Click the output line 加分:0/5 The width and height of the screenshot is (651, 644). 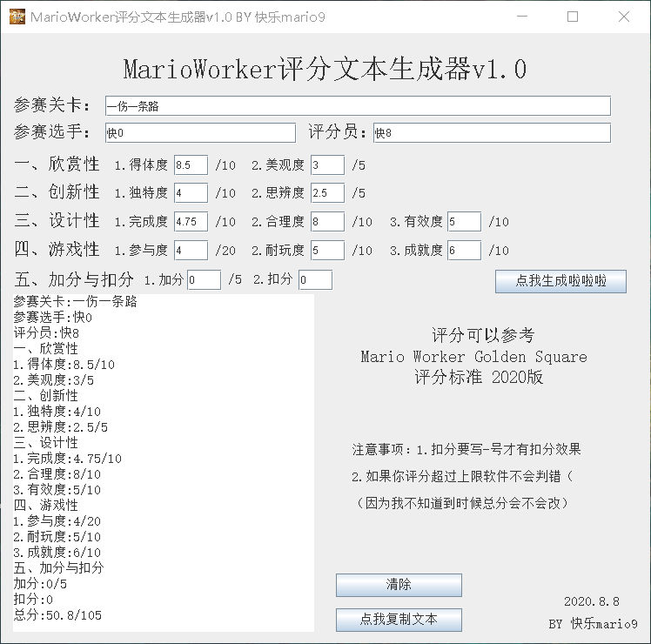[x=40, y=584]
